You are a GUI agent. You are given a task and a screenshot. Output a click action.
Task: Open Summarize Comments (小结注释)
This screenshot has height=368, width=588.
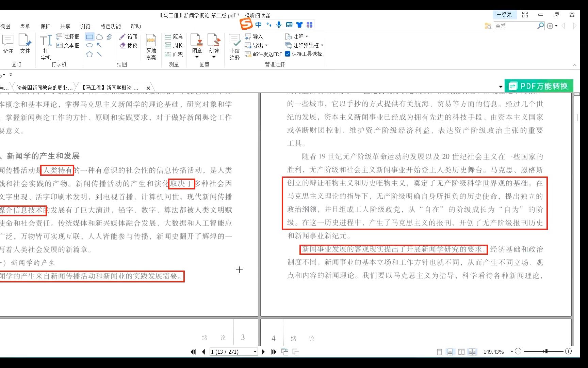[234, 47]
